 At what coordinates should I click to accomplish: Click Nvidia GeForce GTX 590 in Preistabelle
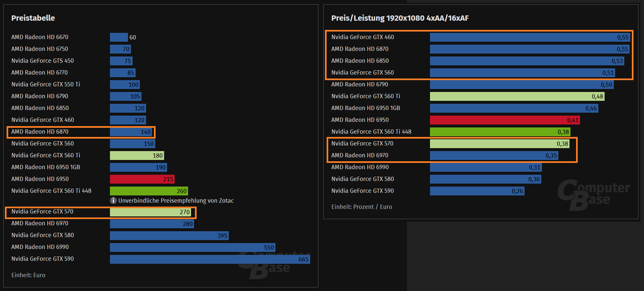coord(43,259)
